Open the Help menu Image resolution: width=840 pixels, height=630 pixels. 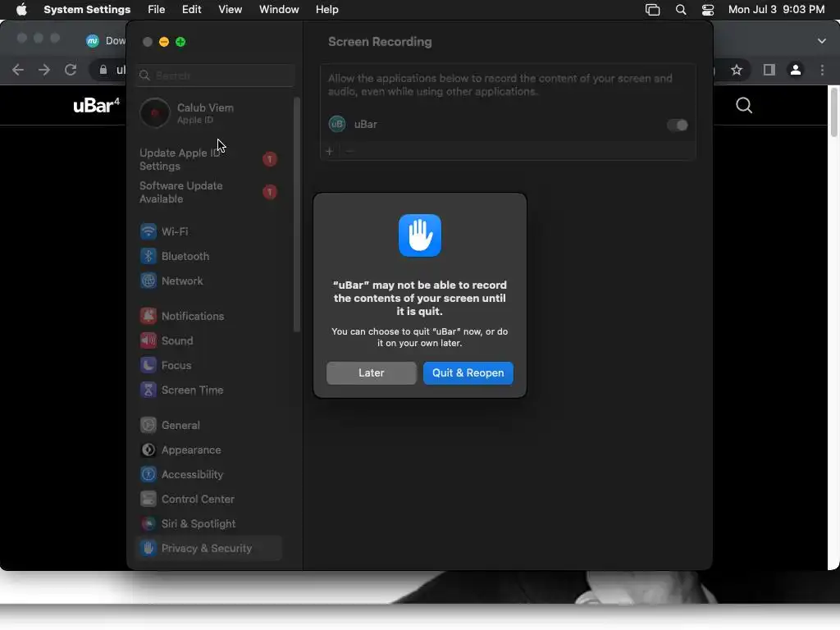click(326, 10)
